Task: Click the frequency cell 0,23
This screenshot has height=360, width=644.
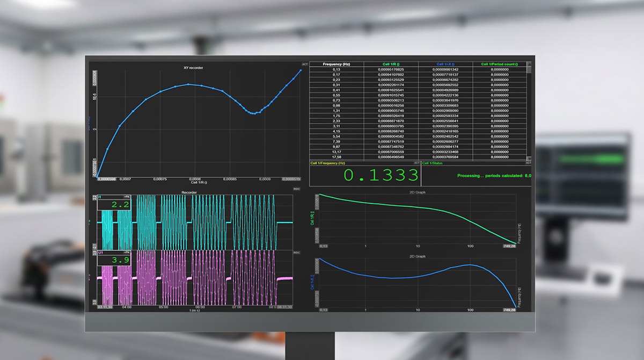Action: (336, 80)
